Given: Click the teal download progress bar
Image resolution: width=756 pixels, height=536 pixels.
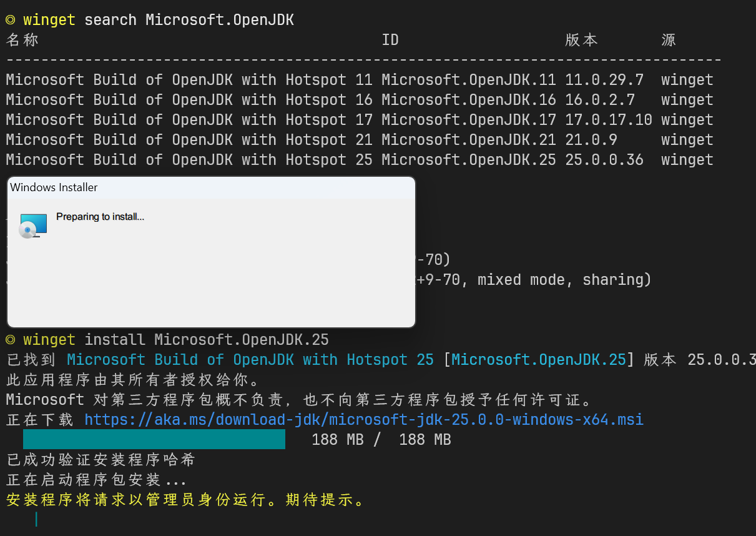Looking at the screenshot, I should click(154, 439).
